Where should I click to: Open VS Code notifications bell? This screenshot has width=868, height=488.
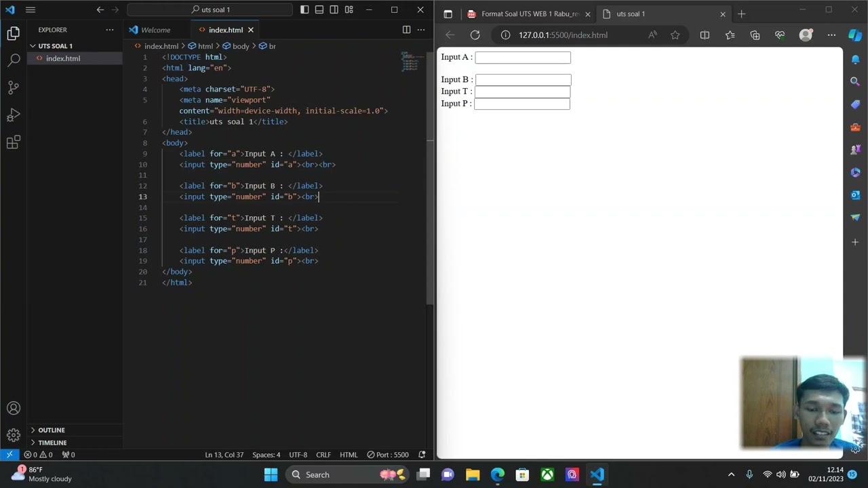422,455
